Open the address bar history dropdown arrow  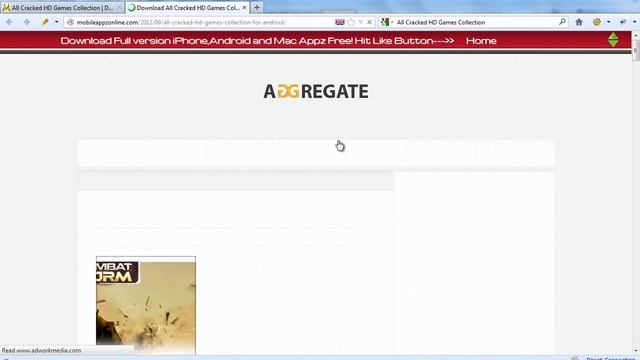coord(360,22)
